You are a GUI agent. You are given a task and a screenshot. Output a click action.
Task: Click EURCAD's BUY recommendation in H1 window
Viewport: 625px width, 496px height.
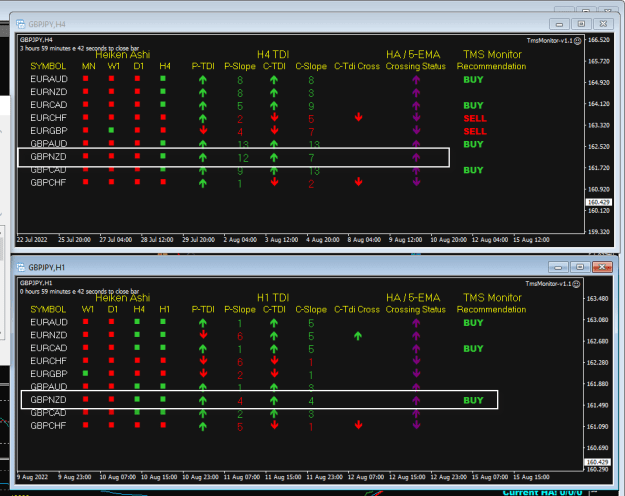[x=473, y=349]
